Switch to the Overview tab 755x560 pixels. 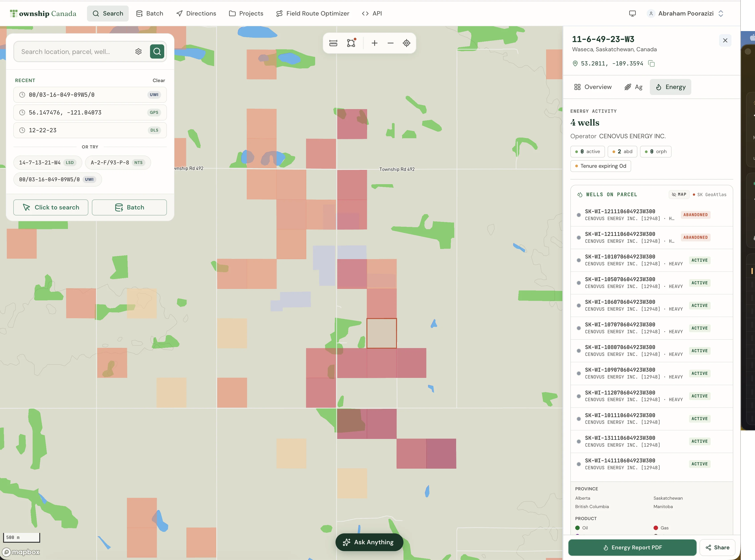pyautogui.click(x=593, y=87)
